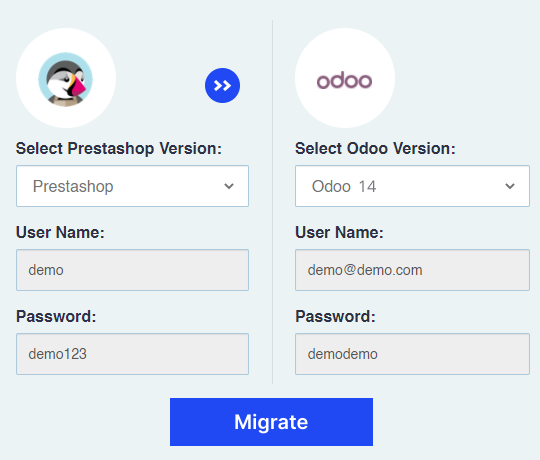Screen dimensions: 540x460
Task: Click the Password label under Prestashop
Action: point(56,316)
